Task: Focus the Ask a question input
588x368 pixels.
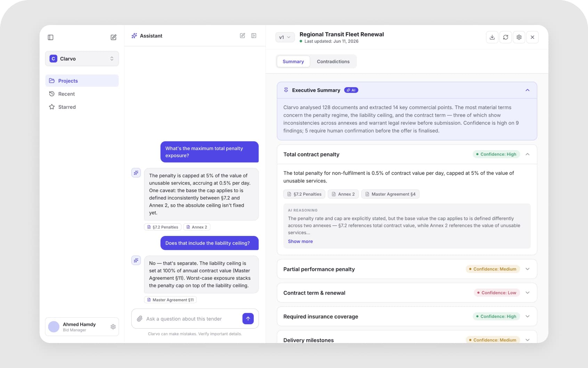Action: pos(184,319)
